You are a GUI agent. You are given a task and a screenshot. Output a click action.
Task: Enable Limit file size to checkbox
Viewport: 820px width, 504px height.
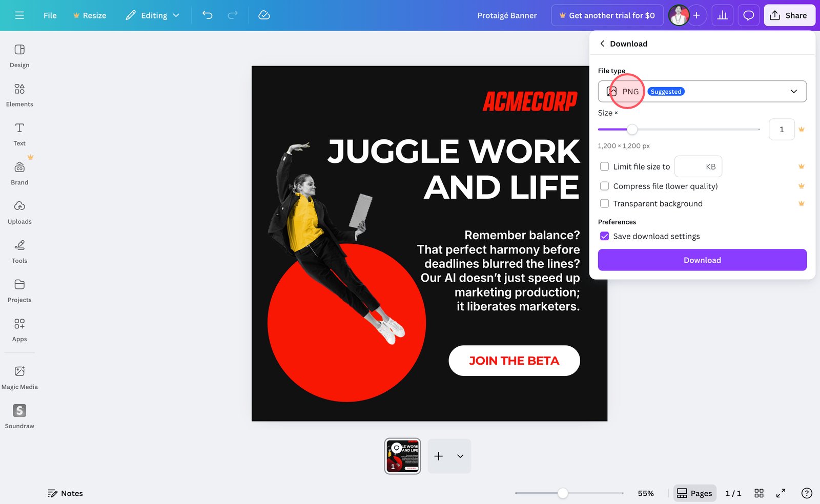pos(605,166)
